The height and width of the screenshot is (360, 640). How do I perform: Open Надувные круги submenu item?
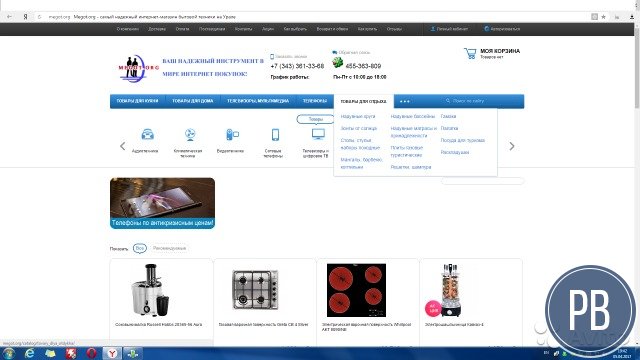click(358, 117)
